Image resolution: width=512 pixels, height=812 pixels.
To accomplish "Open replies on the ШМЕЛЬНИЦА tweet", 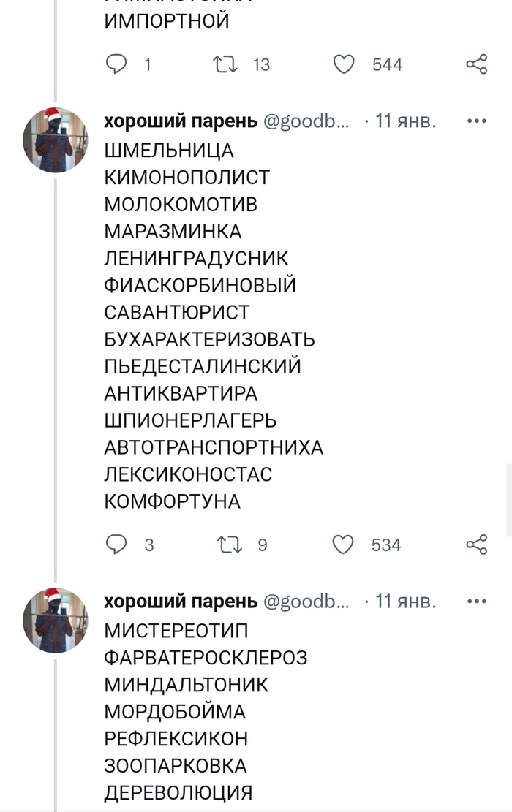I will [x=117, y=545].
